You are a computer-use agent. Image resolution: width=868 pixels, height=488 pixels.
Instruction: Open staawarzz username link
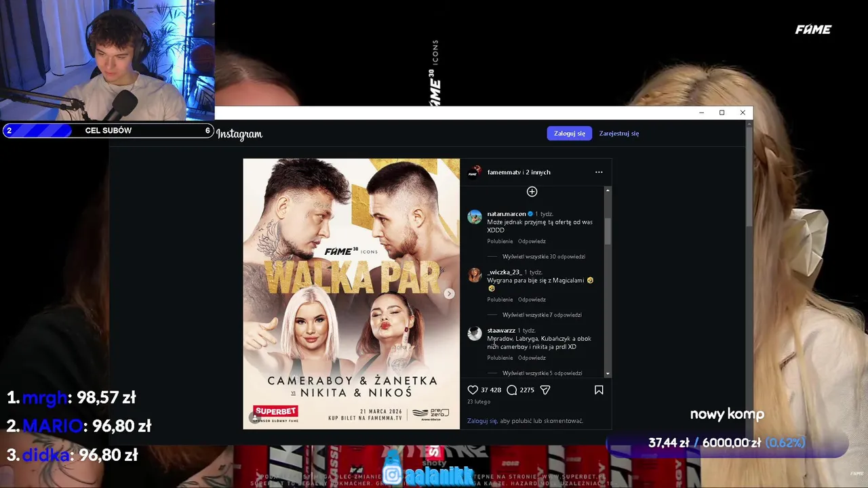tap(501, 331)
